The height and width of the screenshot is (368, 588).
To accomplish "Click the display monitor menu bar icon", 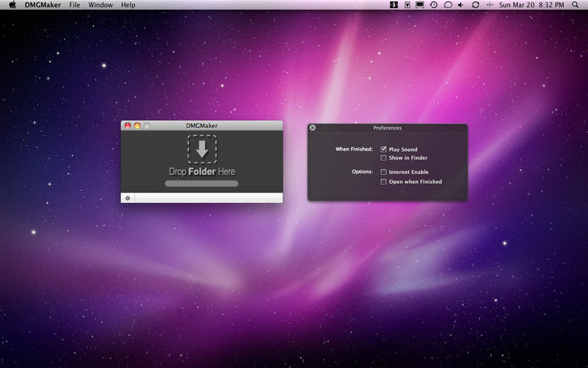I will pos(420,5).
